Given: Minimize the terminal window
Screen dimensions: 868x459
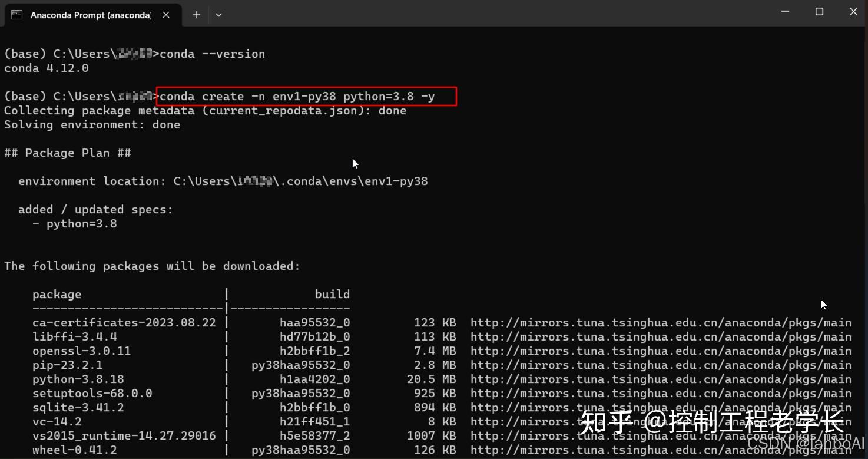Looking at the screenshot, I should (x=786, y=11).
